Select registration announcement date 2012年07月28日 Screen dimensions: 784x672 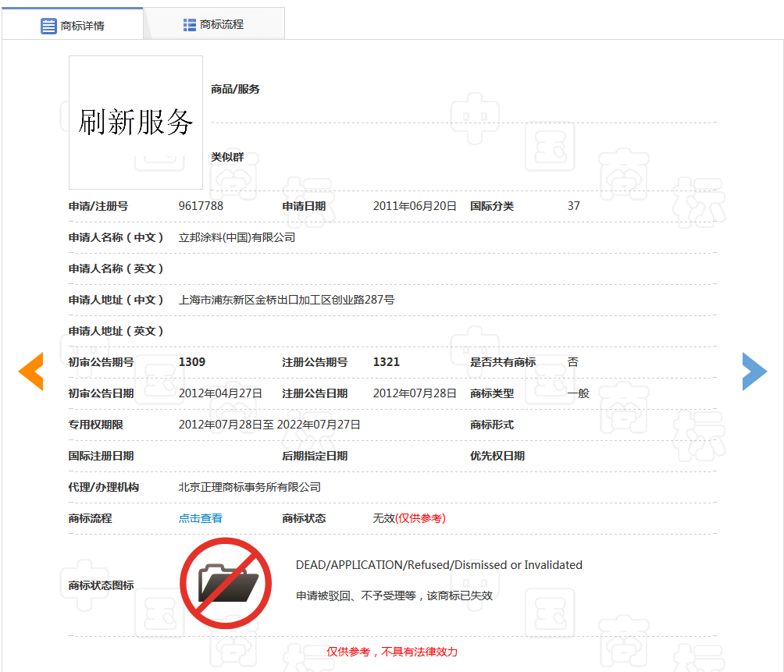(415, 393)
